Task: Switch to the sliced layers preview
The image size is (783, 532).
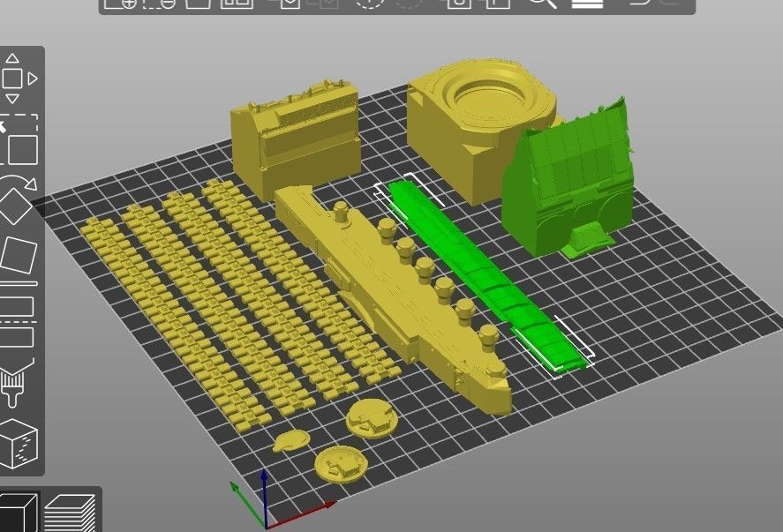Action: coord(70,513)
